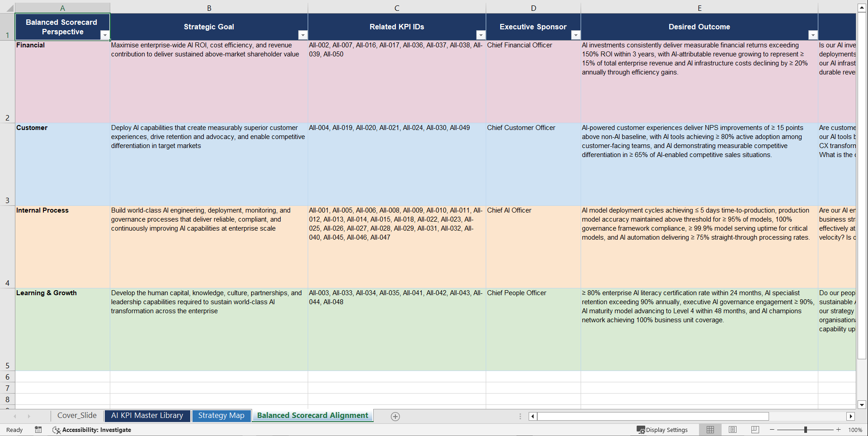
Task: Switch to Page Break Preview view
Action: pos(755,430)
